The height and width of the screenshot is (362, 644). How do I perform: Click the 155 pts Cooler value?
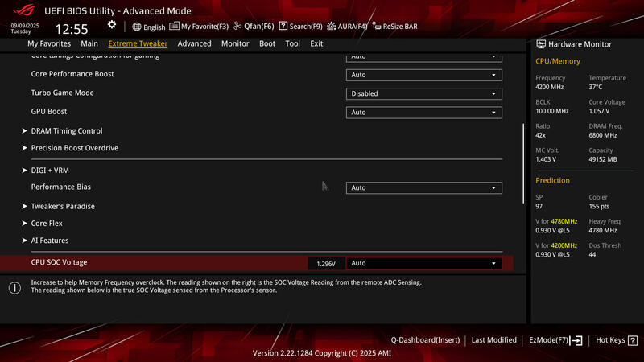point(599,207)
